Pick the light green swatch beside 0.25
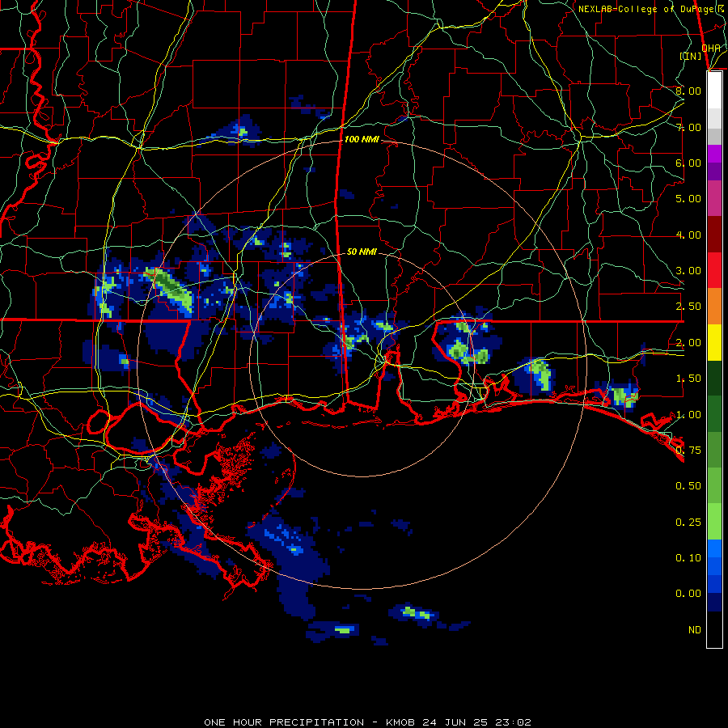 [x=714, y=522]
